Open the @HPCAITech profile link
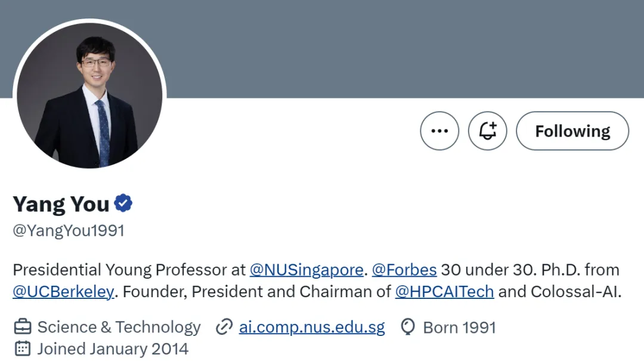This screenshot has height=361, width=644. click(x=444, y=292)
